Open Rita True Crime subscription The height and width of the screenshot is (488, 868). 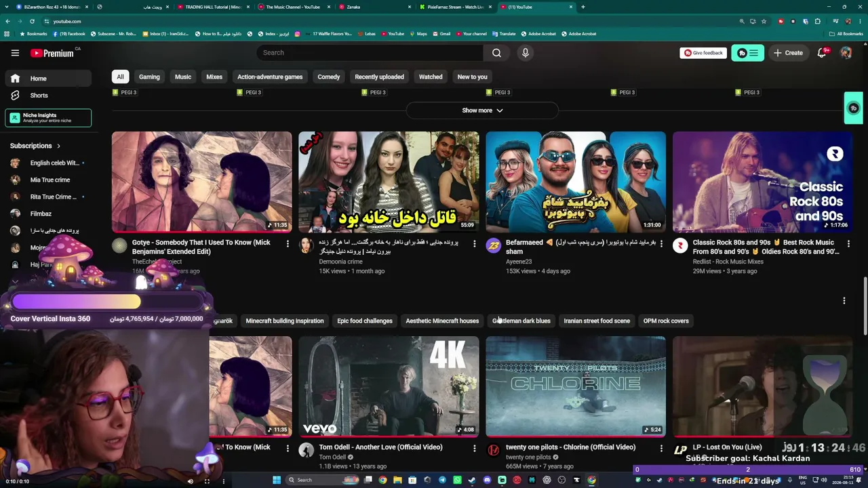click(x=47, y=197)
